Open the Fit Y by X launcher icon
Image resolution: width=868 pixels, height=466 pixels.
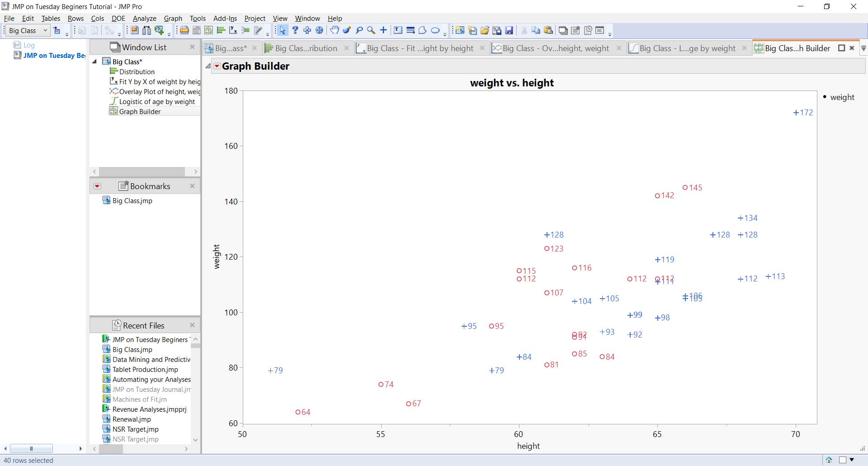(x=233, y=30)
